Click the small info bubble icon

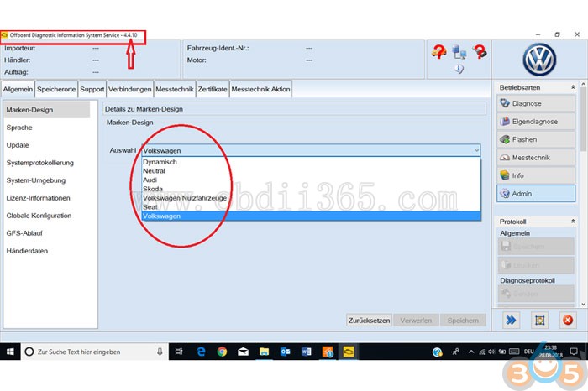(x=459, y=69)
